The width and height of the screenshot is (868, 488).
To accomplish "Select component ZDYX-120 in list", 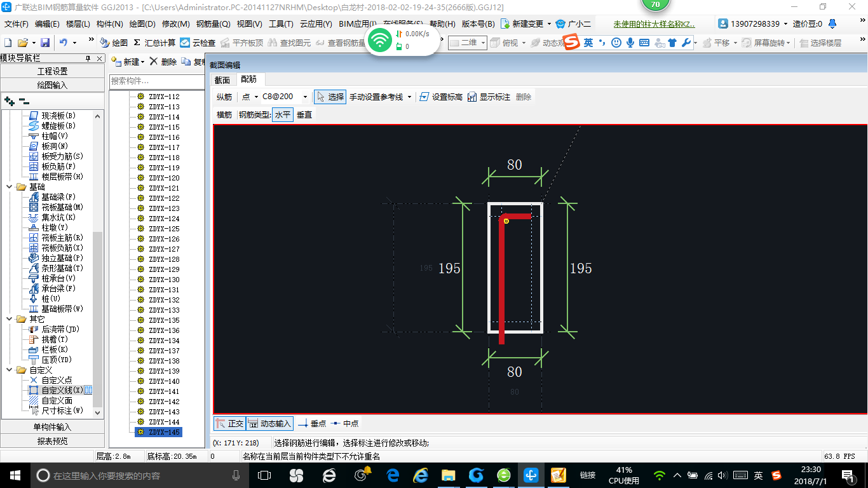I will [164, 178].
